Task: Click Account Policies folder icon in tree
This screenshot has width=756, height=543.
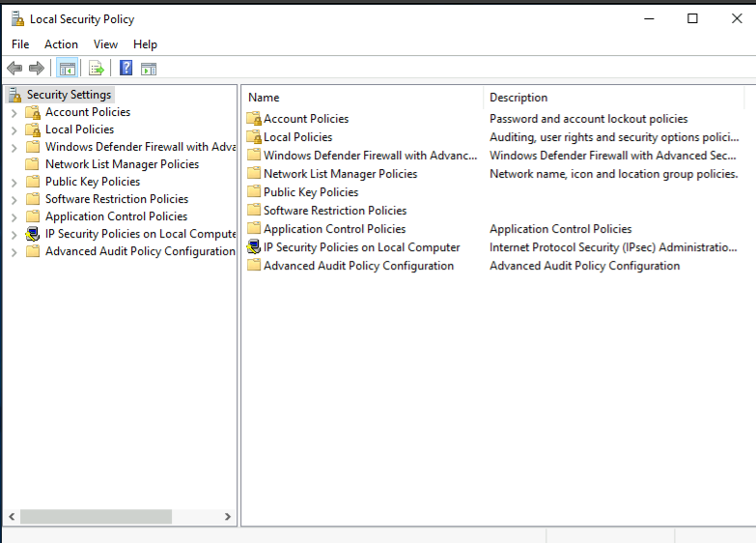Action: (33, 112)
